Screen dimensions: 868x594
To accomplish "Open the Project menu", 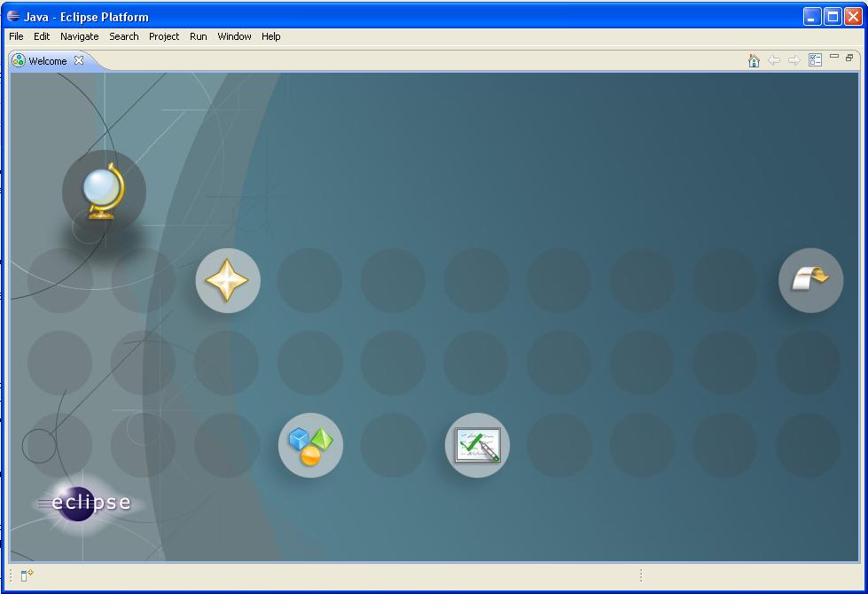I will [x=164, y=36].
